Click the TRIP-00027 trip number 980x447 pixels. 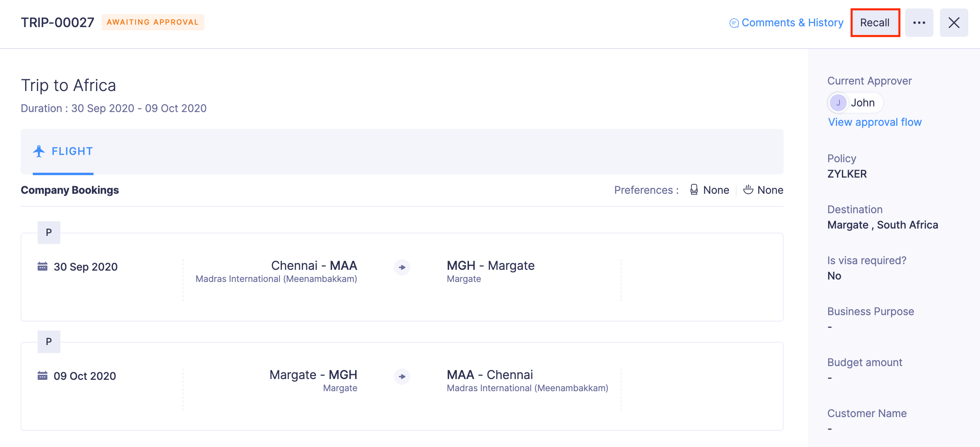(x=58, y=23)
